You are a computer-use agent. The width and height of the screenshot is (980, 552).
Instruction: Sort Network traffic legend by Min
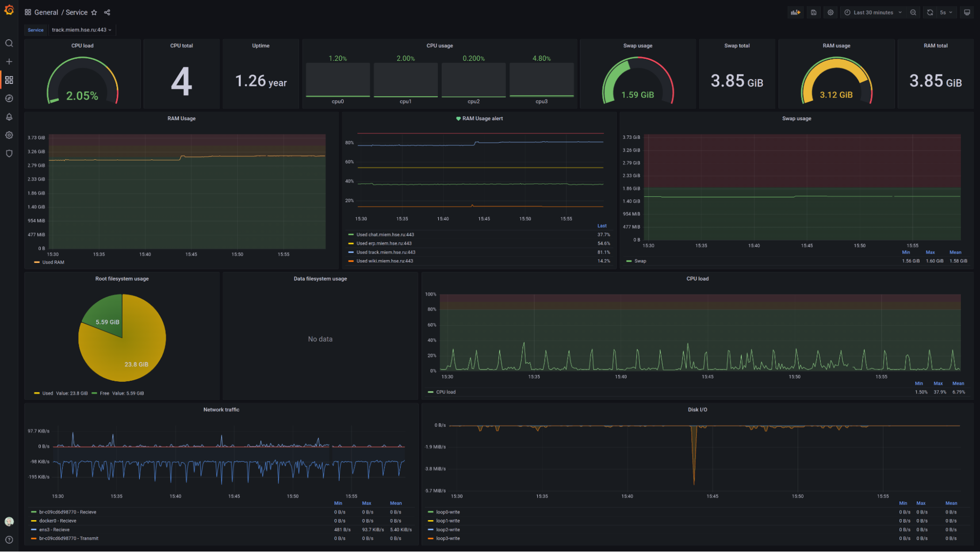click(x=338, y=503)
